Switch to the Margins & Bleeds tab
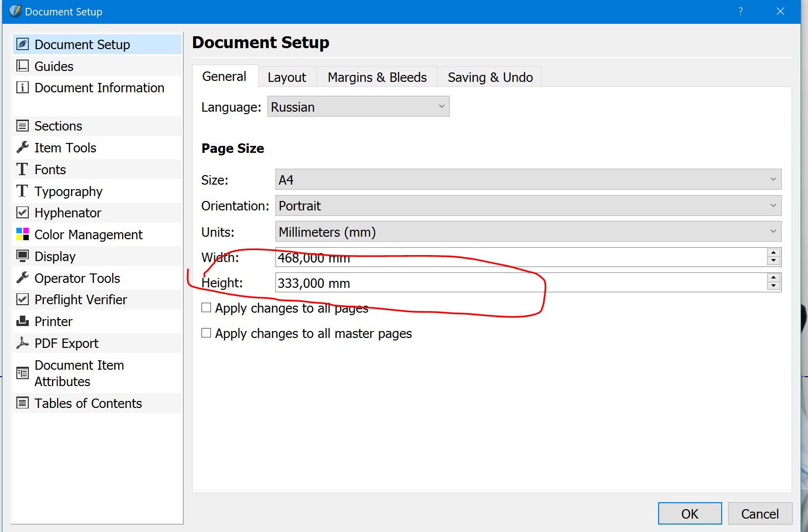808x532 pixels. tap(377, 77)
